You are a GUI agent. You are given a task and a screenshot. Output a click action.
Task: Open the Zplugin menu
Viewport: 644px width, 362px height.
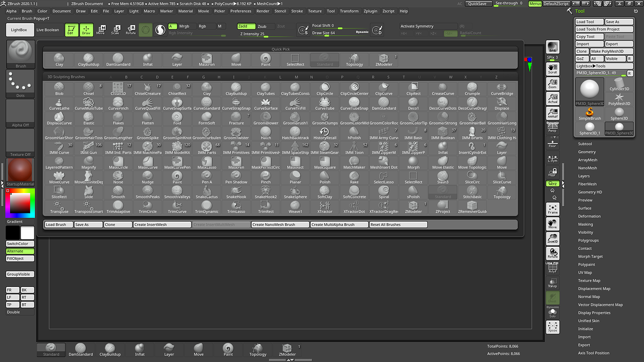(x=370, y=11)
